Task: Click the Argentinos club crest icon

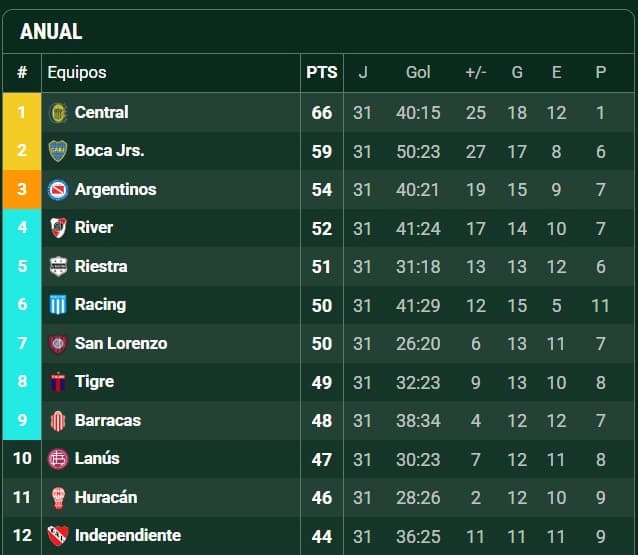Action: click(58, 190)
